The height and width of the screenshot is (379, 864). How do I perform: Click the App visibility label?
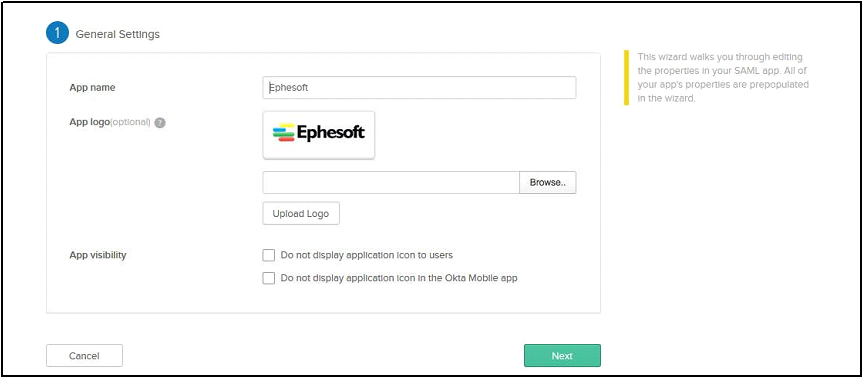(98, 255)
